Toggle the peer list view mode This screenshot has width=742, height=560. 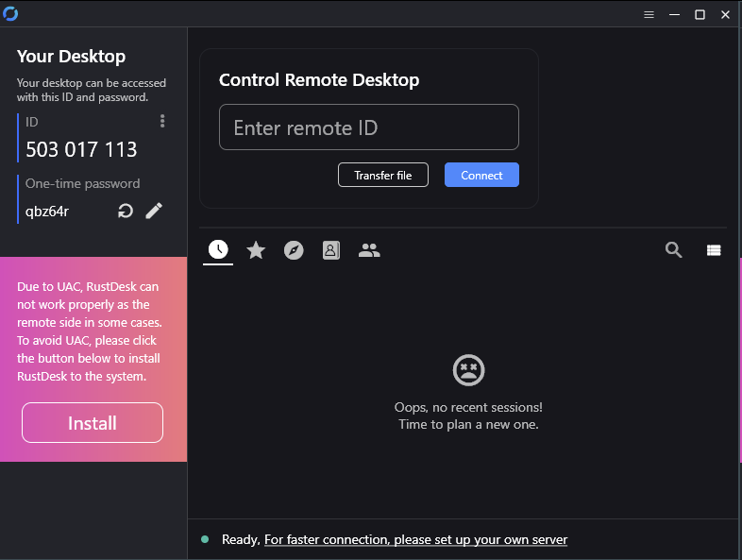pos(714,250)
